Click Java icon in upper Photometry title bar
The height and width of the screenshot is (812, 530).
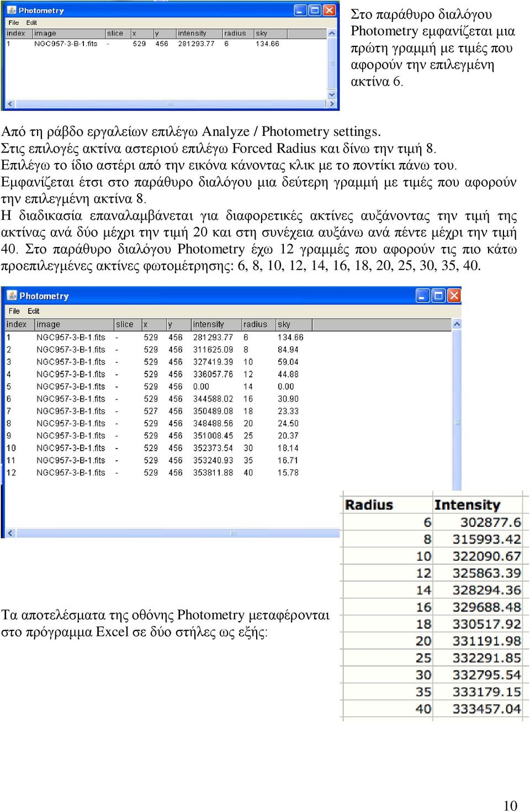pos(12,10)
